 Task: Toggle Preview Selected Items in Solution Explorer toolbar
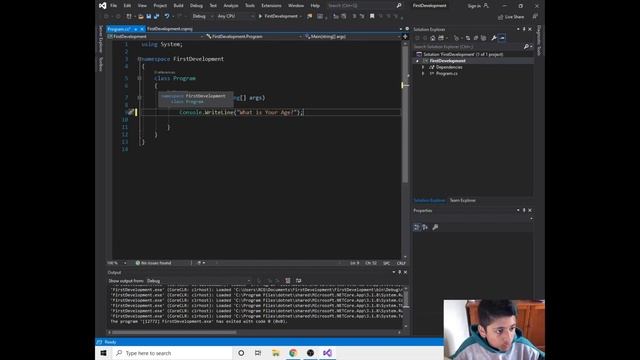click(x=502, y=38)
